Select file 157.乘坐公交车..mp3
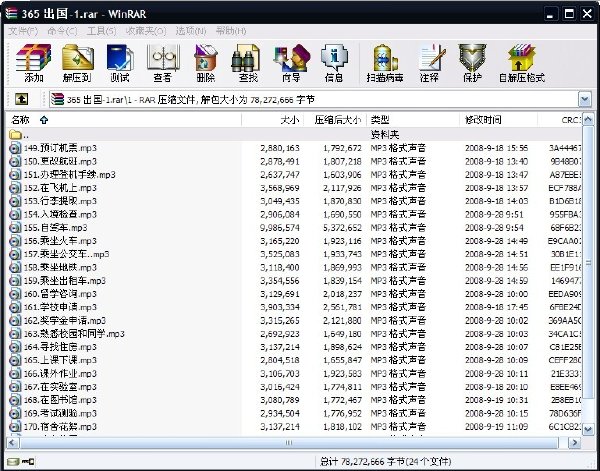Viewport: 600px width, 471px height. click(66, 254)
